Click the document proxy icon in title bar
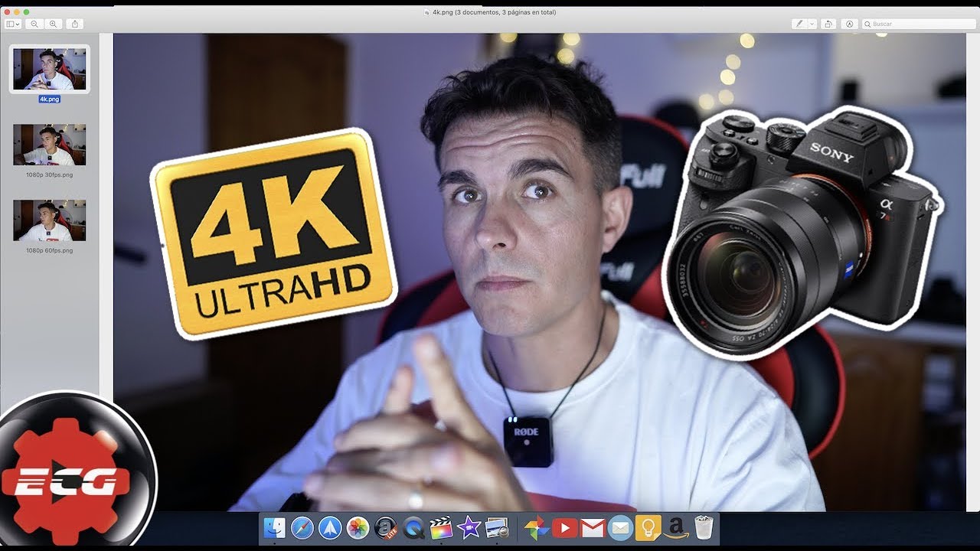 click(x=426, y=12)
